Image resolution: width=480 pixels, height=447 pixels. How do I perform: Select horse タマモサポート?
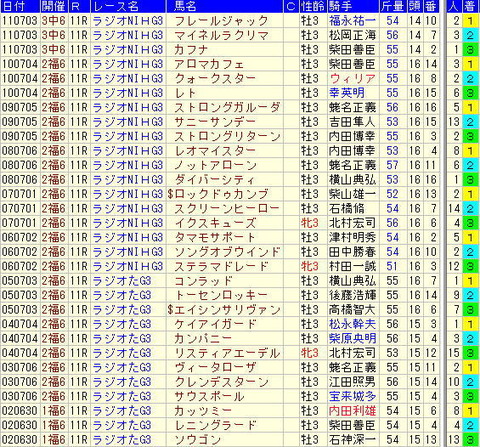(215, 238)
